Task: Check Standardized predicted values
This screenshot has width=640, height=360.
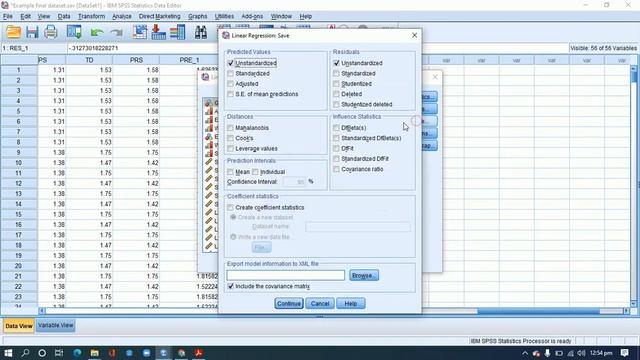Action: point(231,73)
